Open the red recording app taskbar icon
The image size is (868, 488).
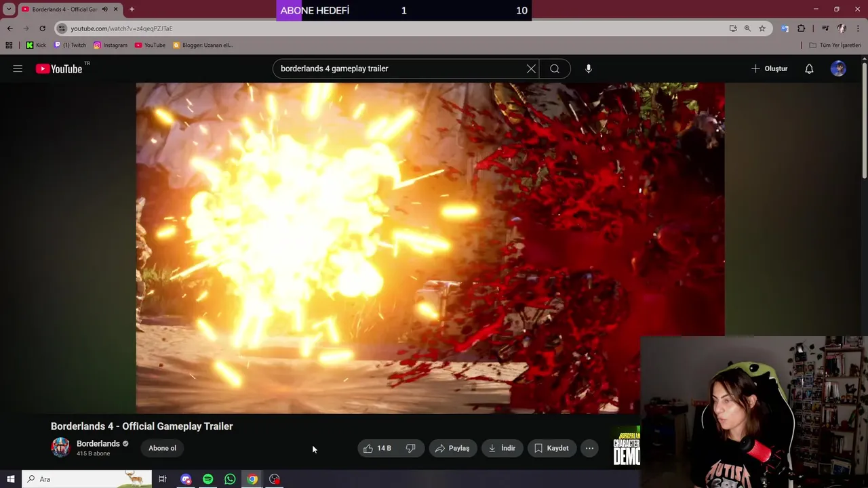[275, 479]
